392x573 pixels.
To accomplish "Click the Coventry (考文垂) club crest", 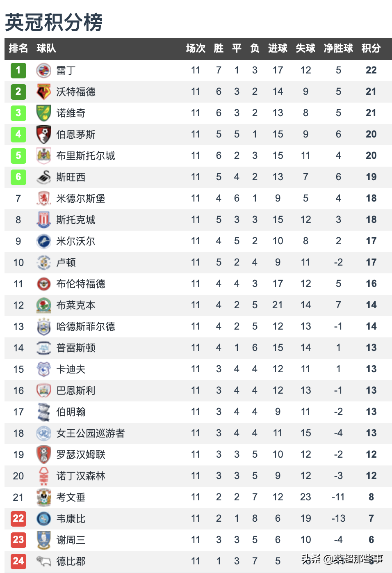I will coord(43,497).
